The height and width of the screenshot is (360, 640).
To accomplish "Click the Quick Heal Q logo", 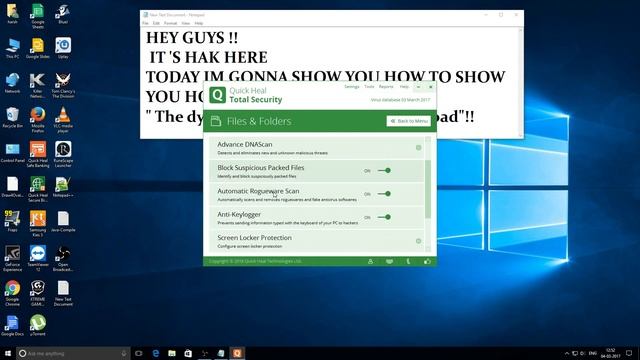I will click(218, 95).
